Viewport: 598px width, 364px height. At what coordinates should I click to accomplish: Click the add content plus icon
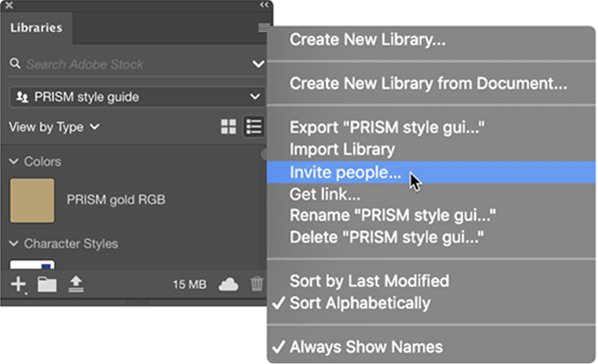coord(18,285)
